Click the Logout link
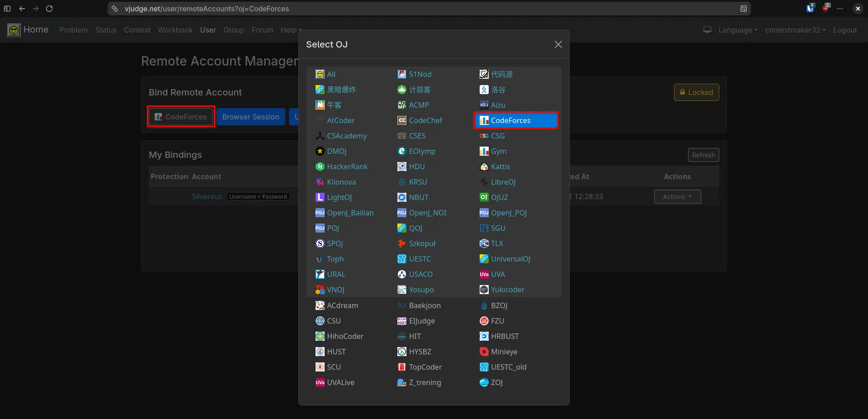Screen dimensions: 868x419 [845, 30]
